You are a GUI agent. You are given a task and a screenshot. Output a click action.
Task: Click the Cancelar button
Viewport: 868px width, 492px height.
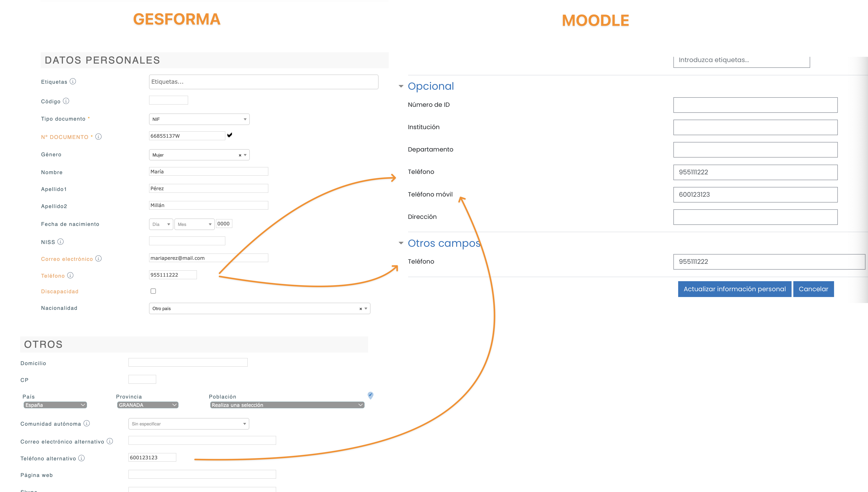click(x=813, y=289)
